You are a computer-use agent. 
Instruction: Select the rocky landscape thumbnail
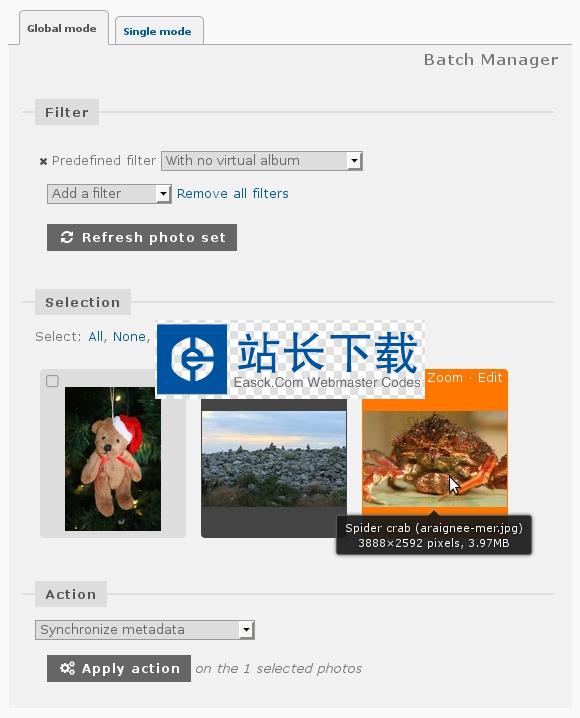[x=274, y=459]
